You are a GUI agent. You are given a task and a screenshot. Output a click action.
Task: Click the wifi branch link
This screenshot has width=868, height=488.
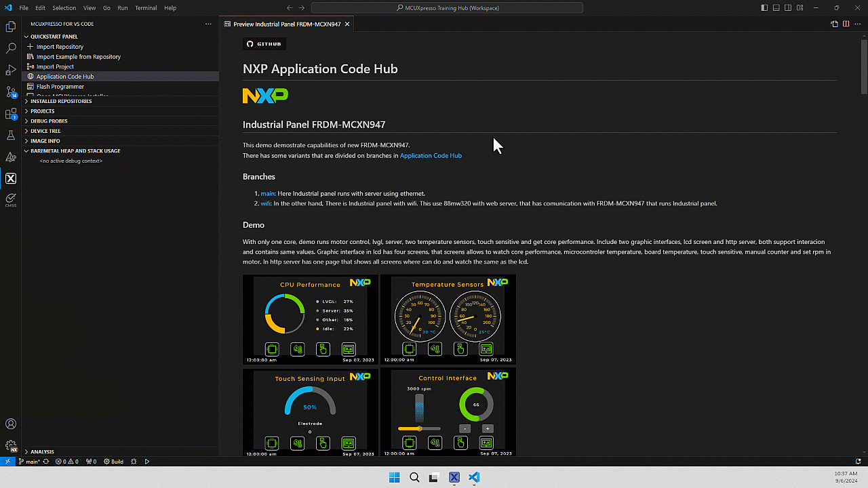pyautogui.click(x=266, y=203)
